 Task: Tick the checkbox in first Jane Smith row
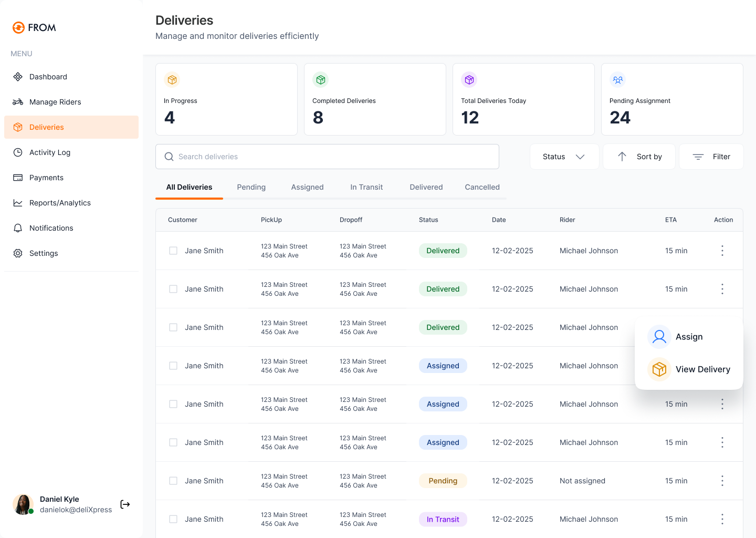click(173, 251)
